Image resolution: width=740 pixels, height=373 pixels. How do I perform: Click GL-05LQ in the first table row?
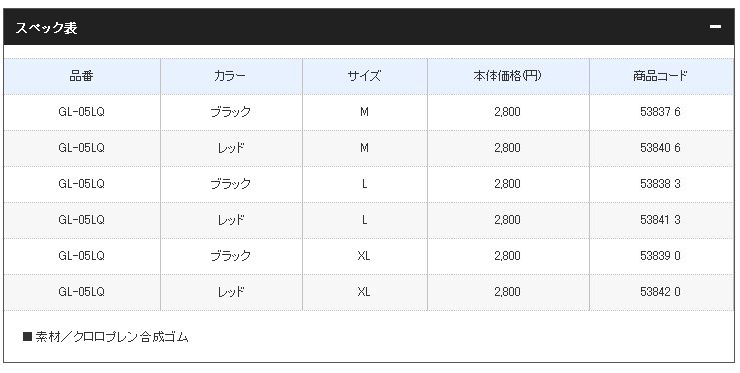tap(82, 112)
